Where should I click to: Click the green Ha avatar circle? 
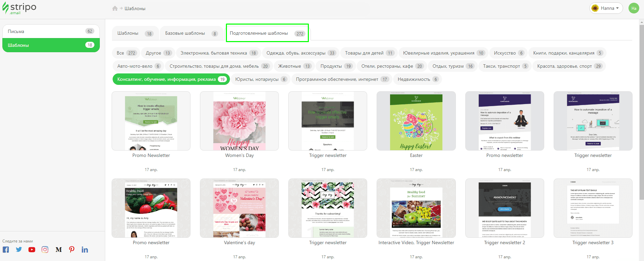(x=634, y=8)
